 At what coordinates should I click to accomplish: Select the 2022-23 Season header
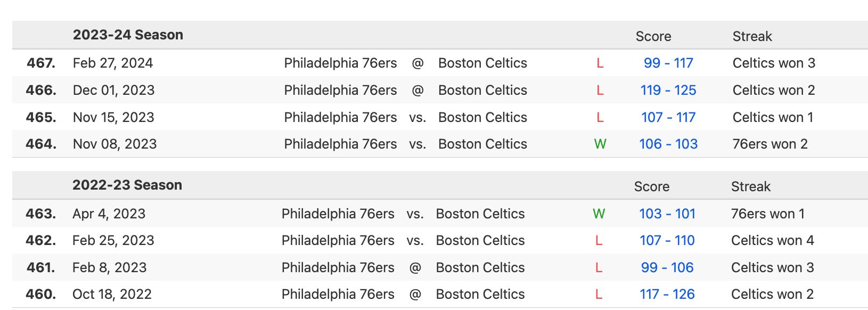tap(127, 185)
